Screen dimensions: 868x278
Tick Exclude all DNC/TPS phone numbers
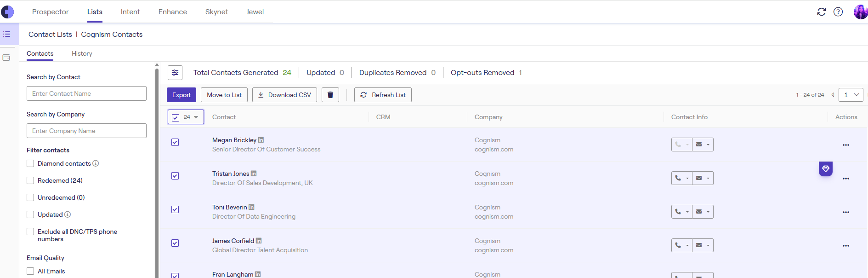[x=30, y=232]
